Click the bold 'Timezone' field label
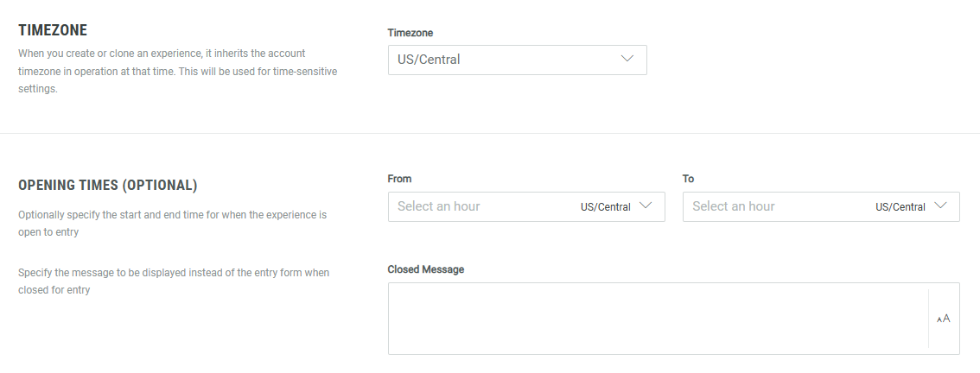 click(410, 33)
